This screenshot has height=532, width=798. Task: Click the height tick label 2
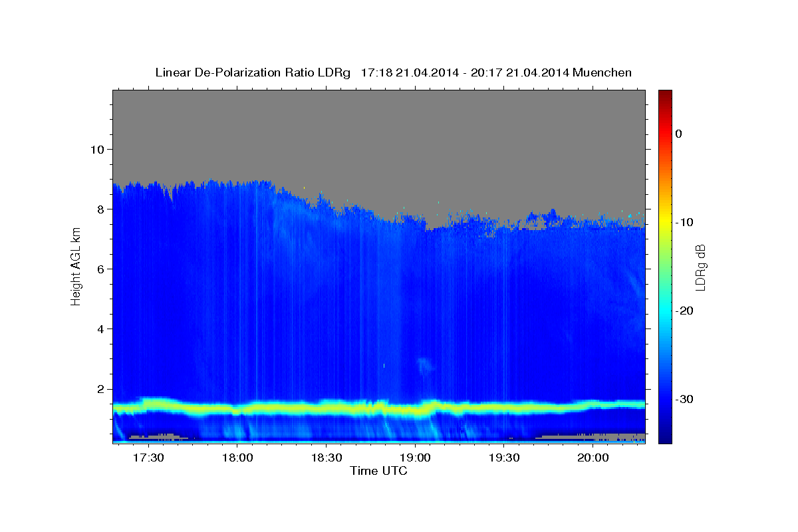coord(100,389)
